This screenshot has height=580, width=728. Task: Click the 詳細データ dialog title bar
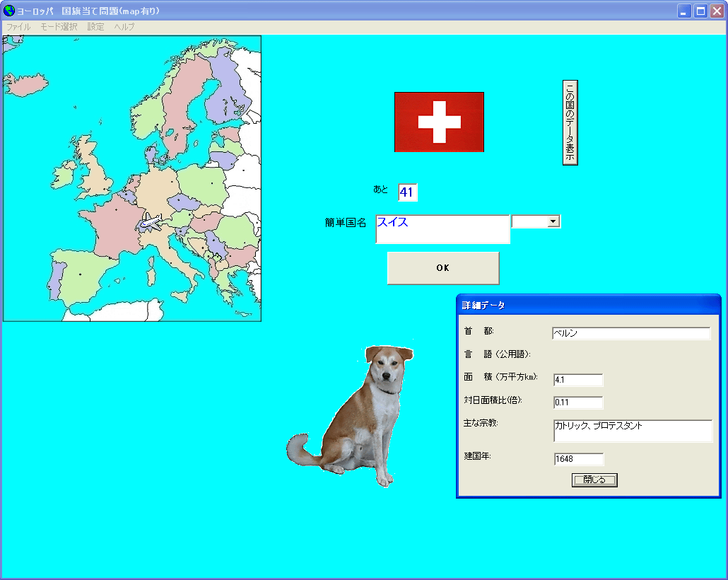[588, 305]
